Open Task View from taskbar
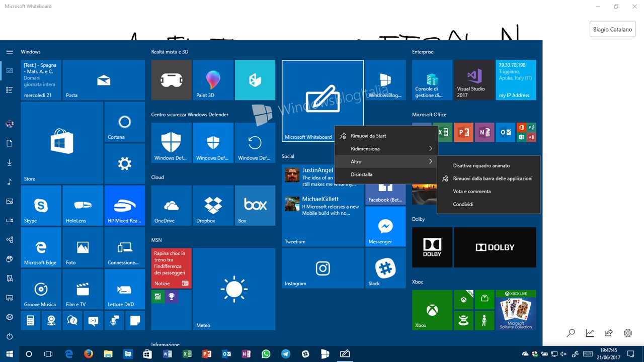Image resolution: width=644 pixels, height=362 pixels. (x=48, y=354)
